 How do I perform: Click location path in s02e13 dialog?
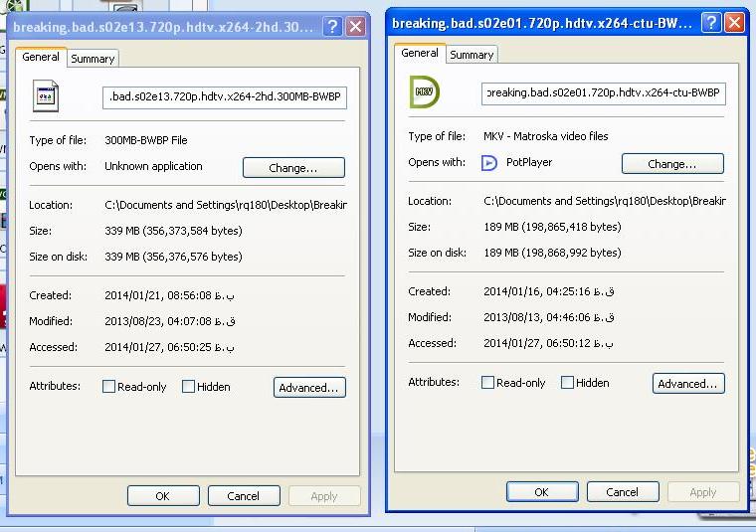226,205
